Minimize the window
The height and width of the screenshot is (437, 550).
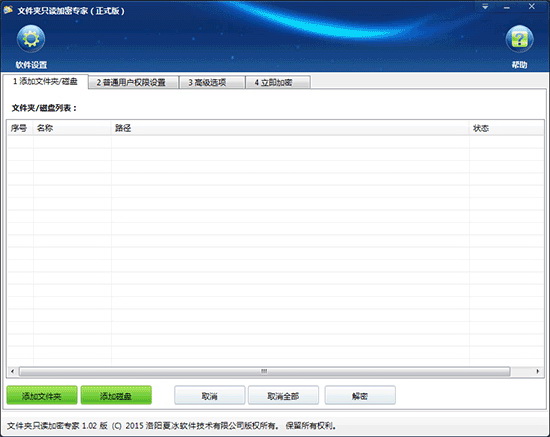pos(507,7)
